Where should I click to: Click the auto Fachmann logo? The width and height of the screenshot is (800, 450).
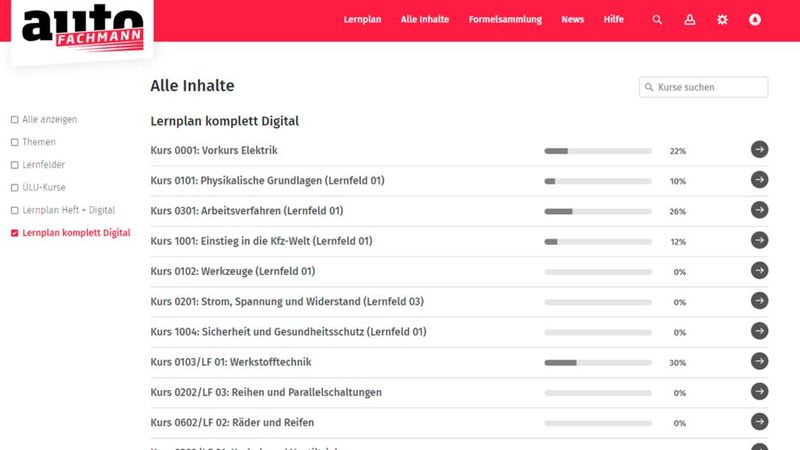point(82,29)
